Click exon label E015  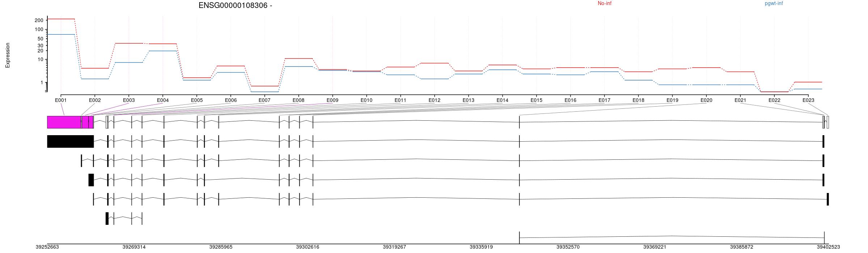click(536, 100)
